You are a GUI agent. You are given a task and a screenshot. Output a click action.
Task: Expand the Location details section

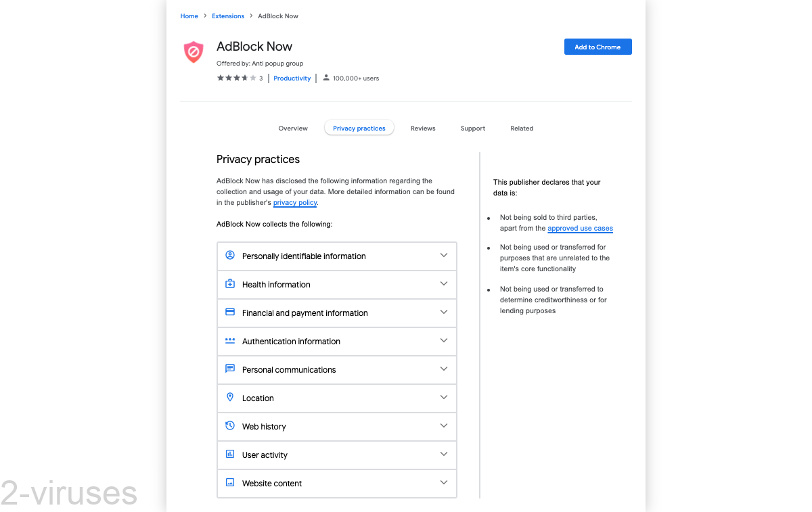pos(443,398)
